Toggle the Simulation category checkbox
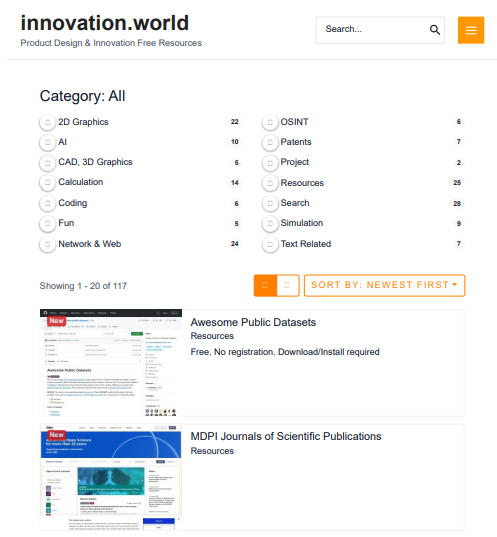This screenshot has height=537, width=497. coord(270,223)
